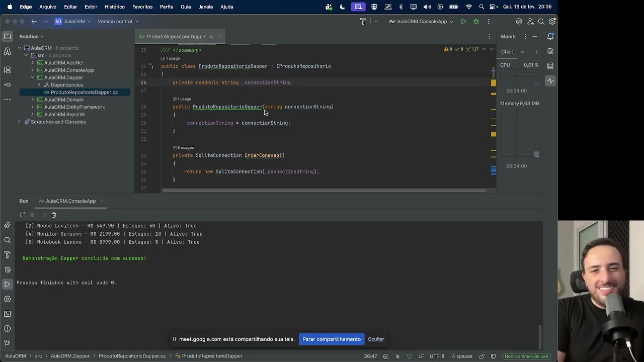644x362 pixels.
Task: Open the More tool windows ellipsis in left sidebar
Action: point(7,100)
